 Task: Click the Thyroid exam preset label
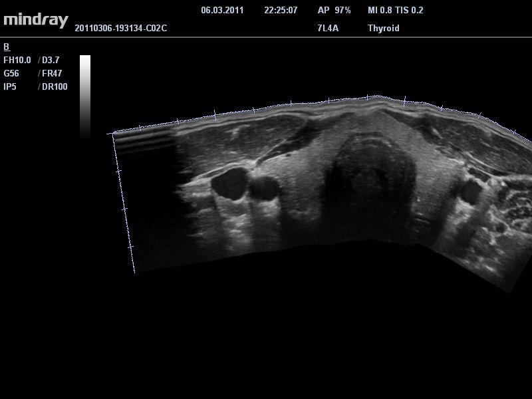[x=384, y=29]
